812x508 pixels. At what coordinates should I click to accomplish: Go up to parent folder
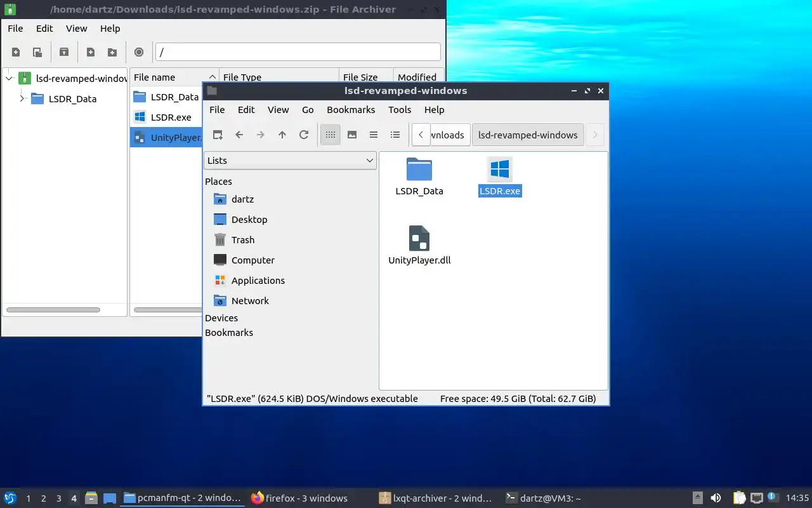coord(282,135)
